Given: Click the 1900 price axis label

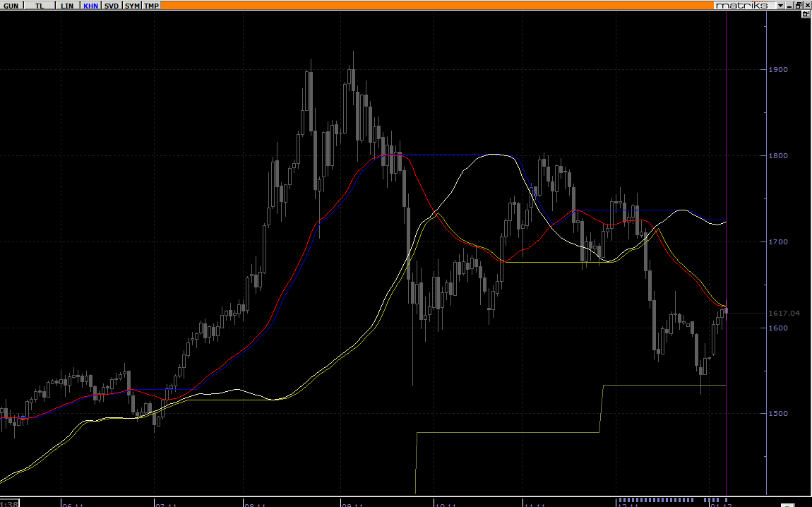Looking at the screenshot, I should click(778, 69).
